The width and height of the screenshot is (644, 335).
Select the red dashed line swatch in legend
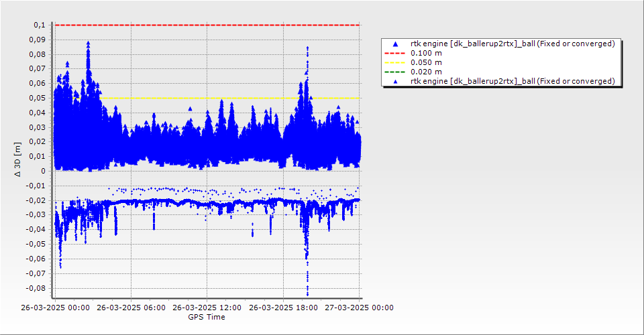click(x=395, y=53)
